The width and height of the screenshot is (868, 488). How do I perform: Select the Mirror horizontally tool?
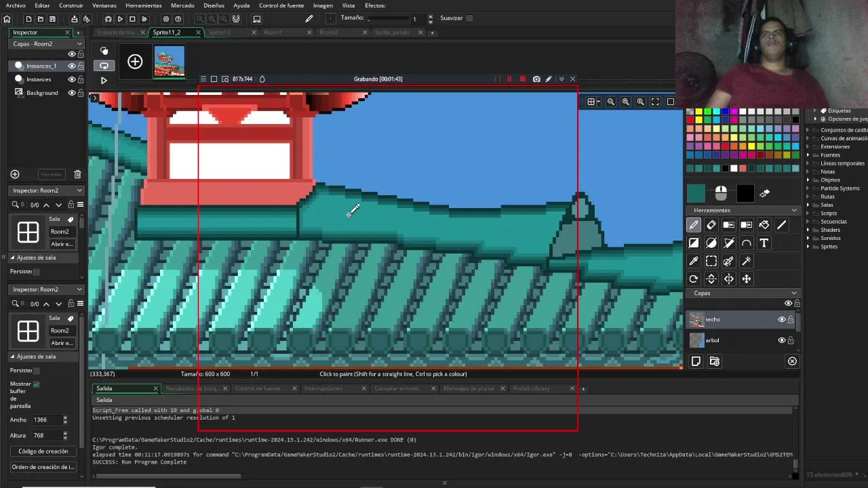(729, 279)
